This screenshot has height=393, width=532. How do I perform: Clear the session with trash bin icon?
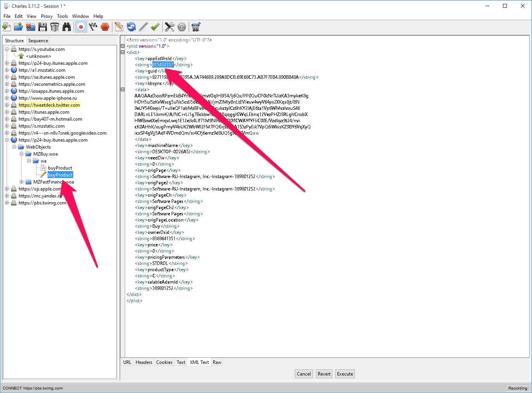click(55, 27)
